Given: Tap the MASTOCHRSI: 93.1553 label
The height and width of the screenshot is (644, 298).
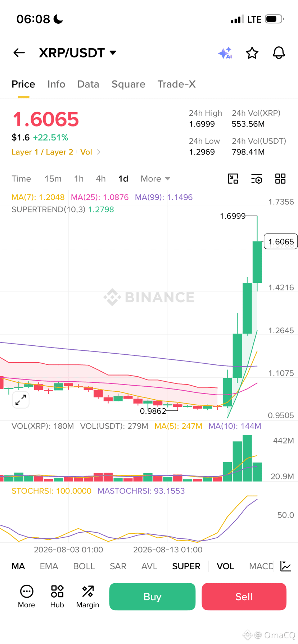Looking at the screenshot, I should click(141, 491).
